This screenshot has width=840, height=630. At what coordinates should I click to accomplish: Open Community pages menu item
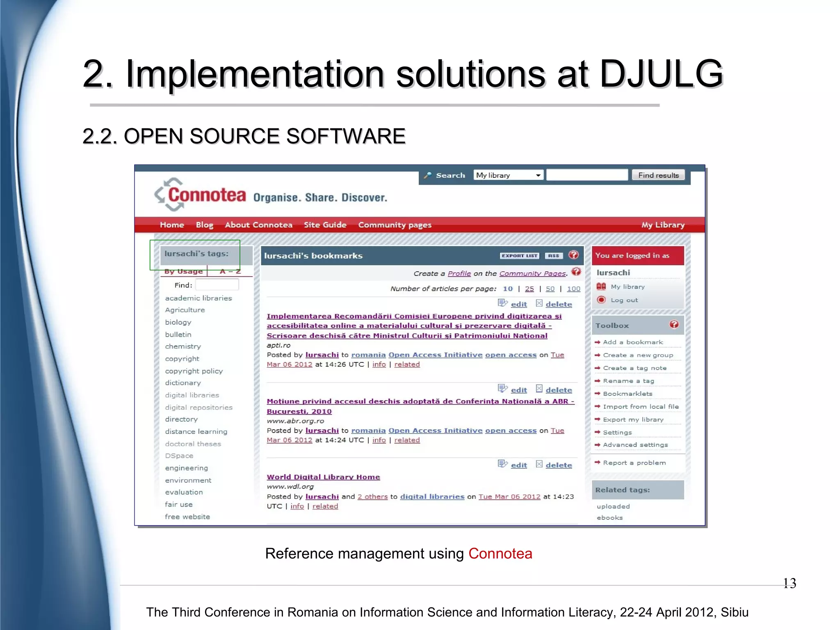coord(395,225)
